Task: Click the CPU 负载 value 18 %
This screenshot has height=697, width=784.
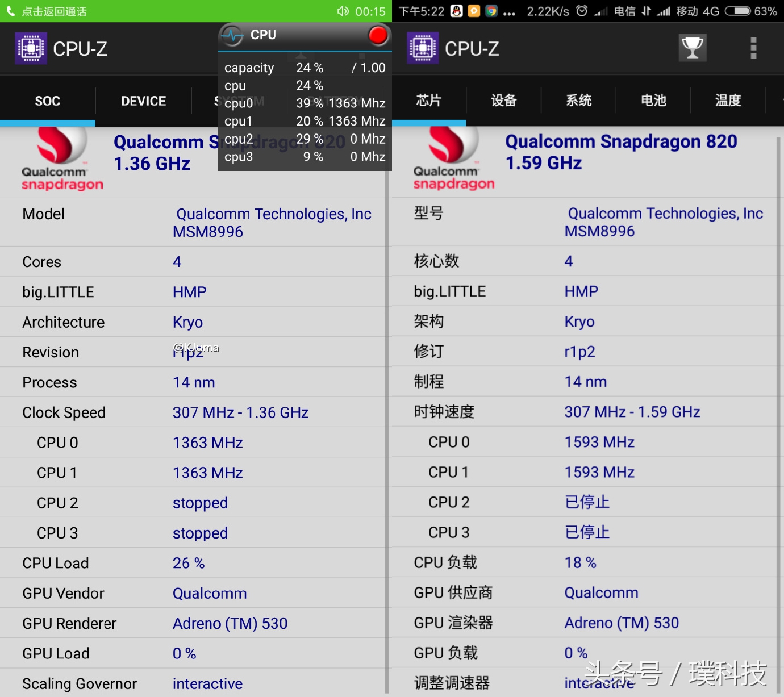Action: pos(581,562)
